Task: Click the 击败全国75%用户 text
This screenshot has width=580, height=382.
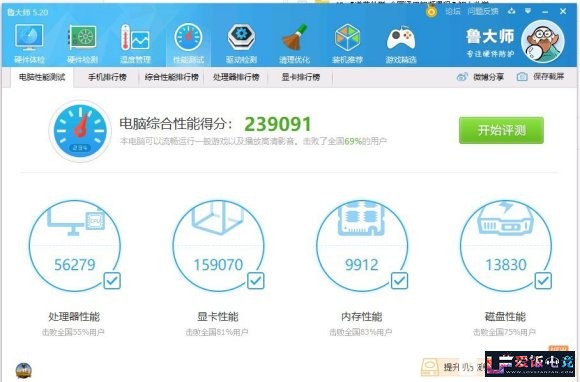Action: [504, 332]
